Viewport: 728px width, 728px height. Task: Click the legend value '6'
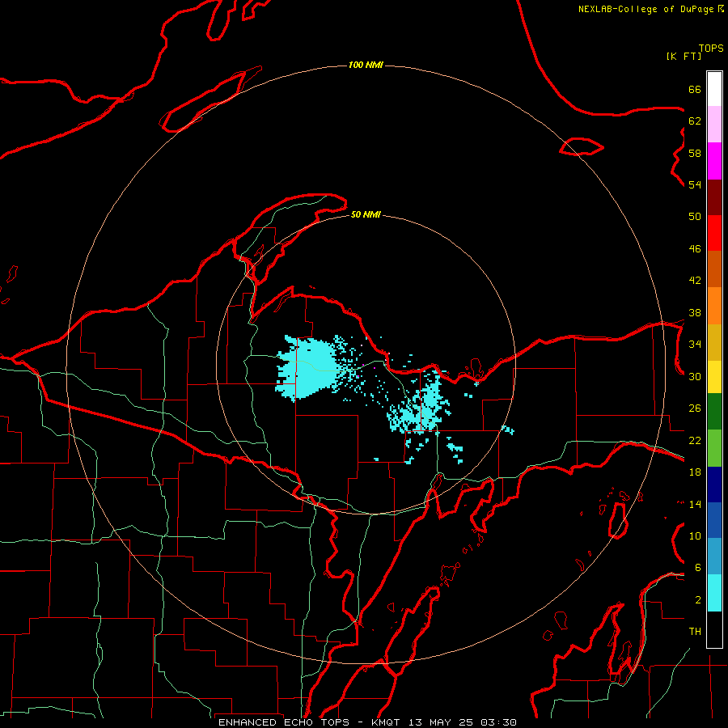[x=698, y=568]
